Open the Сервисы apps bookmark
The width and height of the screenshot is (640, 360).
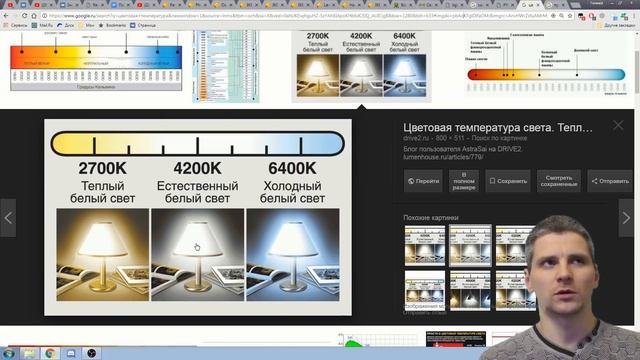click(x=16, y=25)
